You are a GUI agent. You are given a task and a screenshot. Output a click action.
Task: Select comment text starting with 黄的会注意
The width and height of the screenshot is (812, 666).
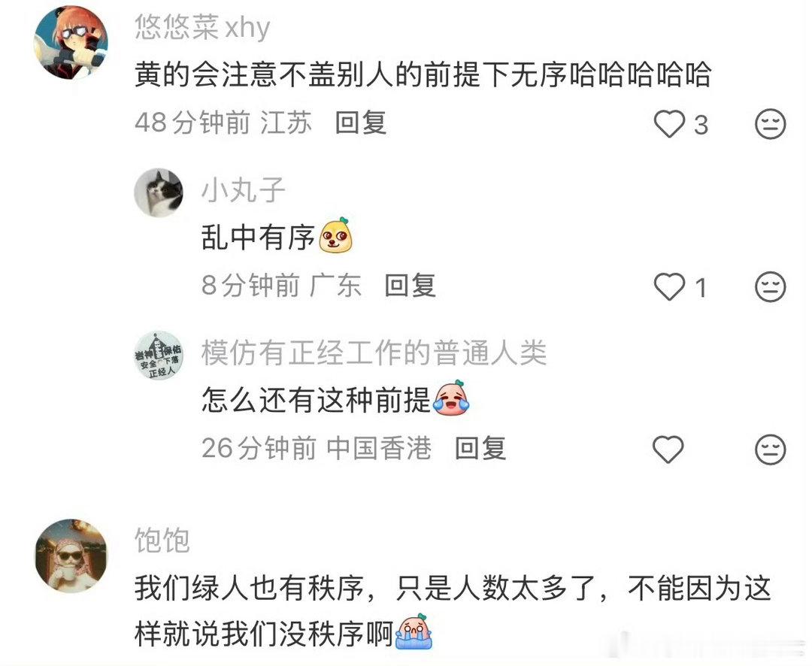click(422, 74)
